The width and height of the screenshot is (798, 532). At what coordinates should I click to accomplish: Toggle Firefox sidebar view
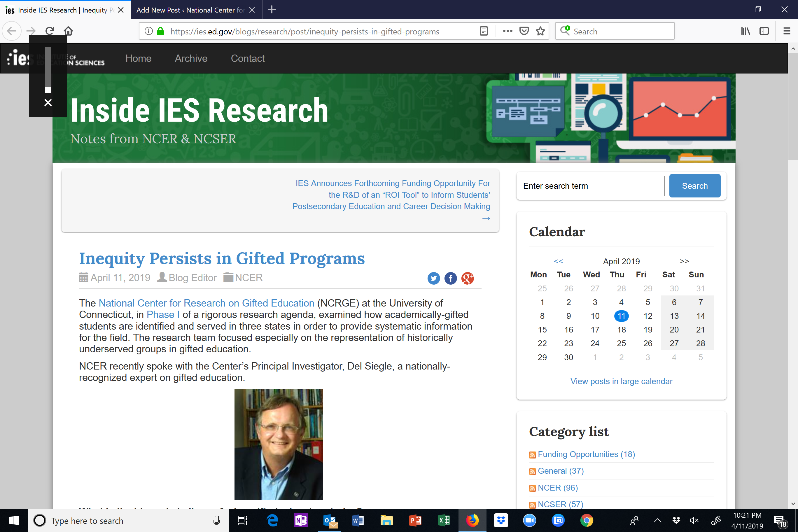point(764,31)
